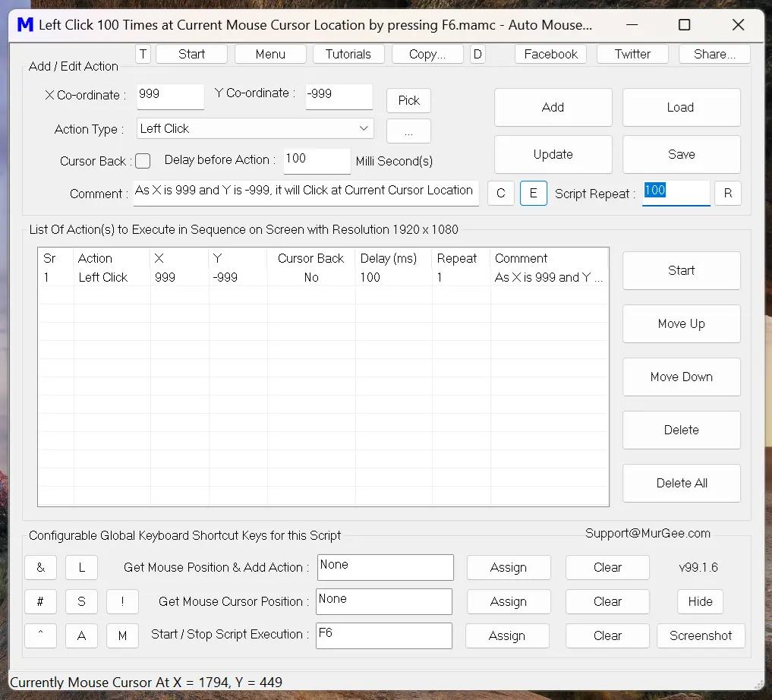This screenshot has height=700, width=772.
Task: Click the T icon beside Start
Action: 142,54
